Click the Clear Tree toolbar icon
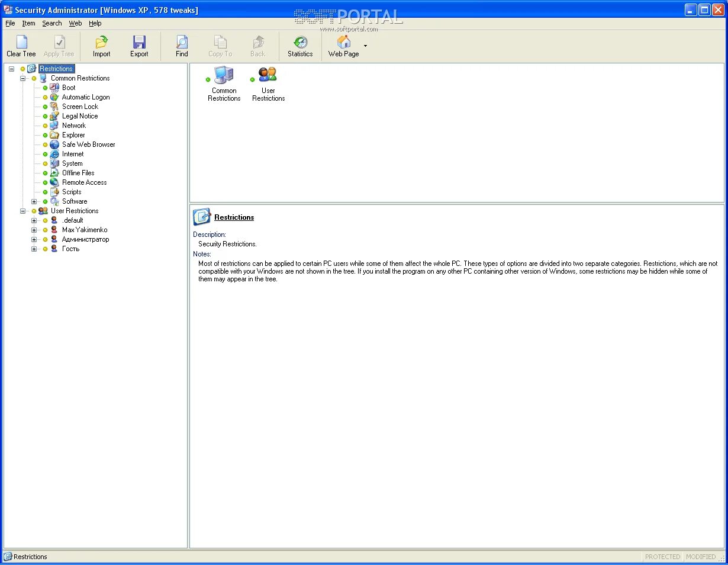 21,42
